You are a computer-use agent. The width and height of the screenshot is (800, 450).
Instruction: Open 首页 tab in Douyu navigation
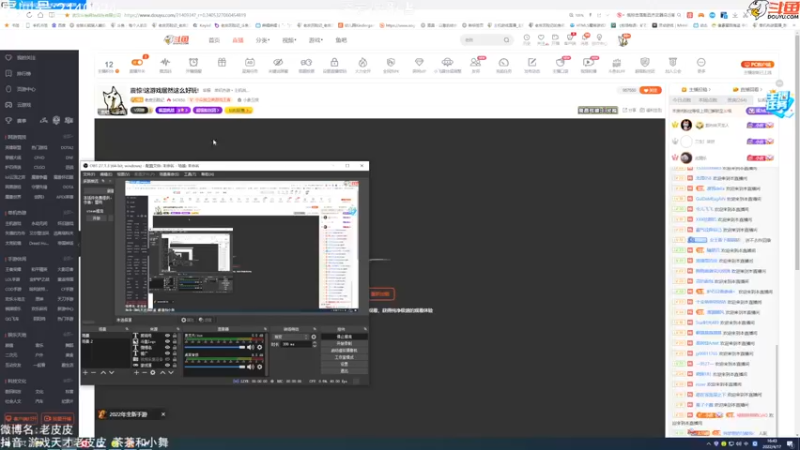[x=214, y=40]
